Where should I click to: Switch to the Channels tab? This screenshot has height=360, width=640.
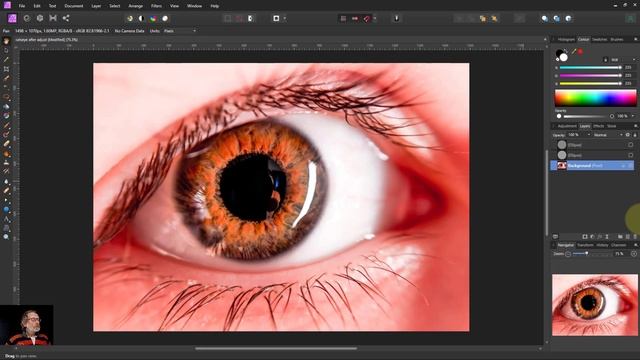pyautogui.click(x=619, y=245)
